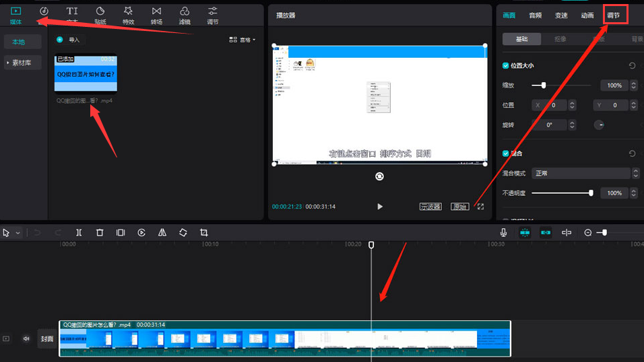644x362 pixels.
Task: Toggle the 混合 checkbox
Action: (506, 153)
